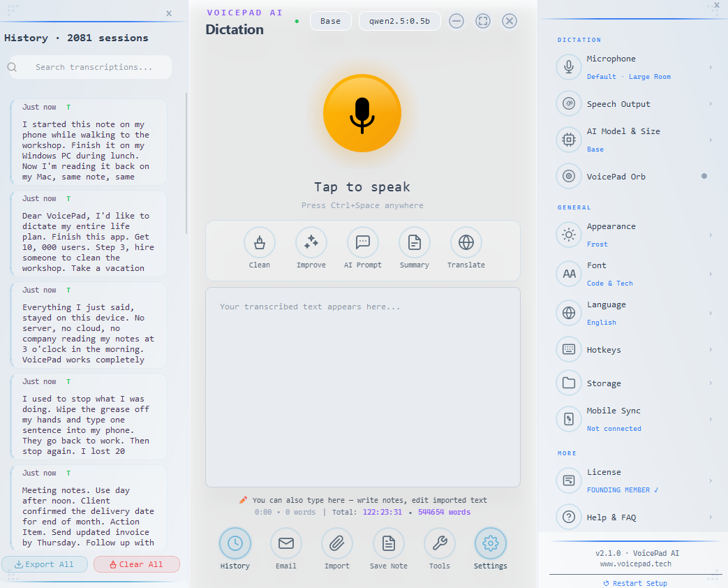Click the Translate globe icon
728x588 pixels.
(x=466, y=243)
